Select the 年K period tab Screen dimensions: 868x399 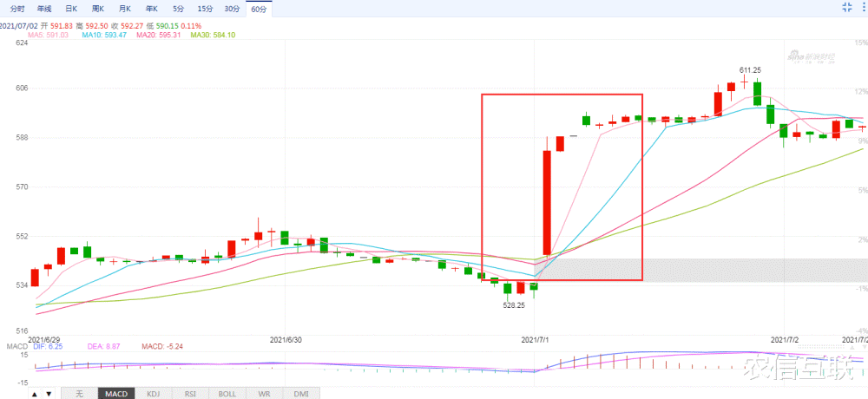click(x=151, y=9)
